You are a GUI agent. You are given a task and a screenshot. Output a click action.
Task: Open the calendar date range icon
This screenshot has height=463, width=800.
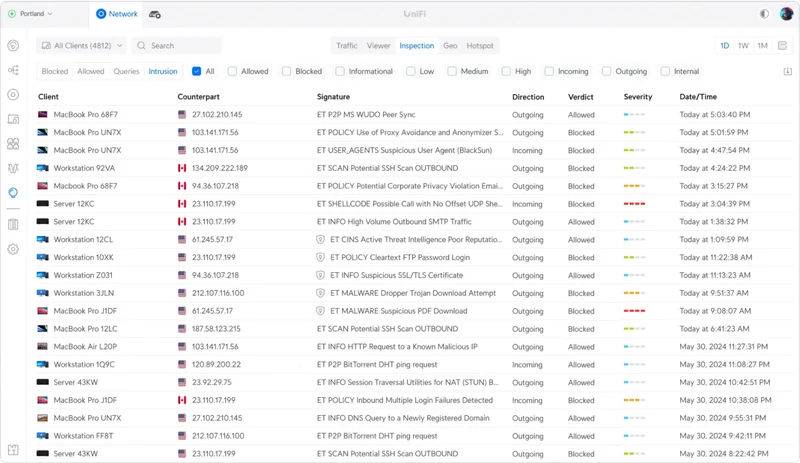click(x=782, y=45)
